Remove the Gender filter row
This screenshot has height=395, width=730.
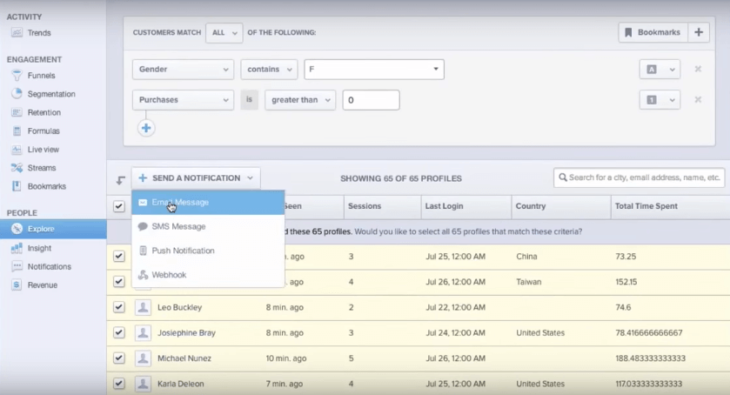pyautogui.click(x=698, y=69)
